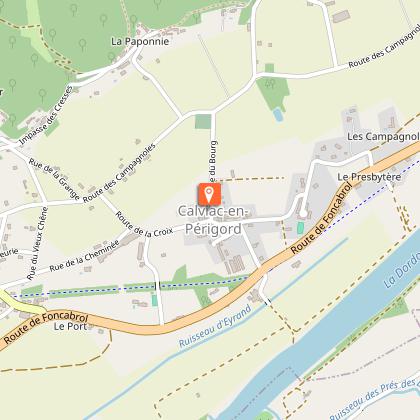Select the Rue de la Grange label
This screenshot has width=420, height=420.
[x=54, y=179]
